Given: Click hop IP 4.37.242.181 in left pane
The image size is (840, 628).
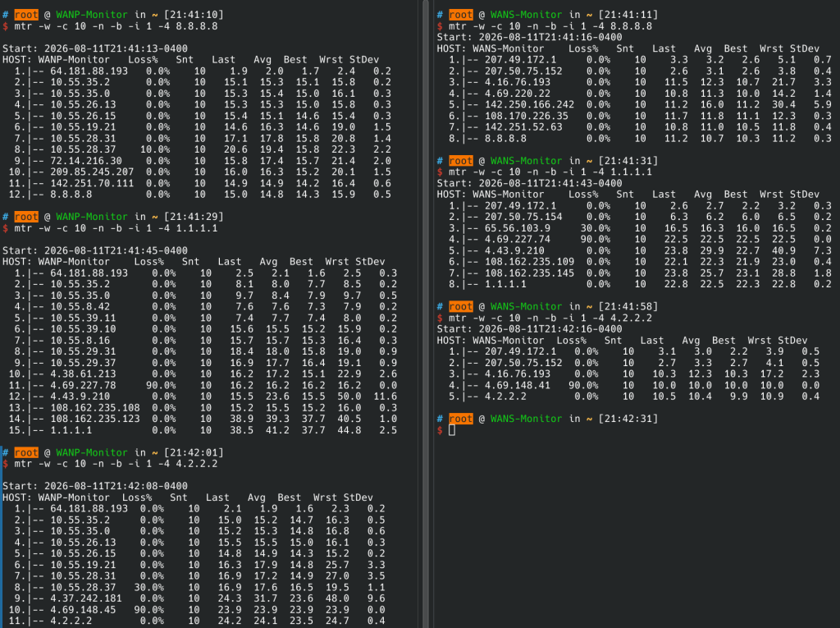Looking at the screenshot, I should pyautogui.click(x=86, y=598).
